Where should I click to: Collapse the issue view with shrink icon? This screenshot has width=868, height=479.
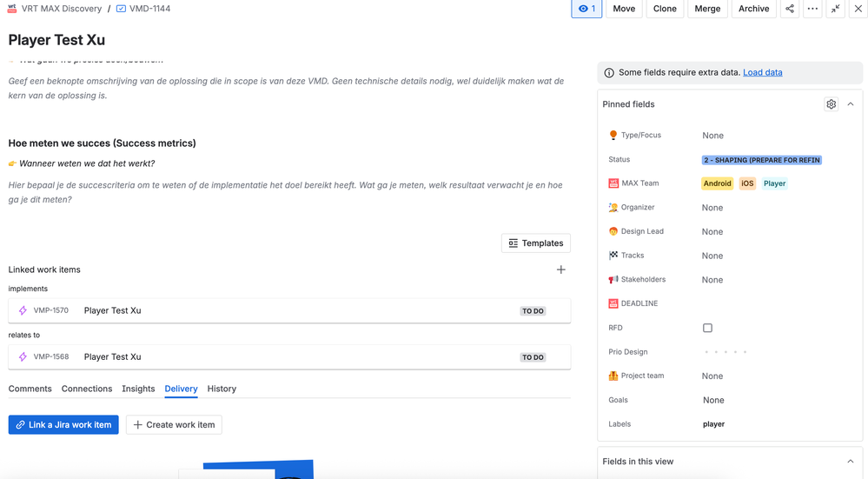point(835,9)
